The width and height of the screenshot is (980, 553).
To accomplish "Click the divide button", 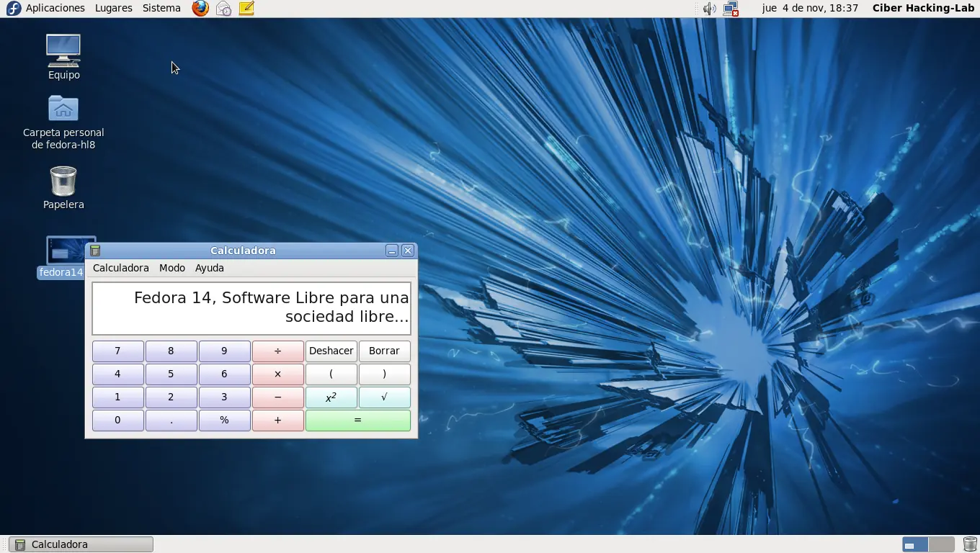I will (278, 351).
